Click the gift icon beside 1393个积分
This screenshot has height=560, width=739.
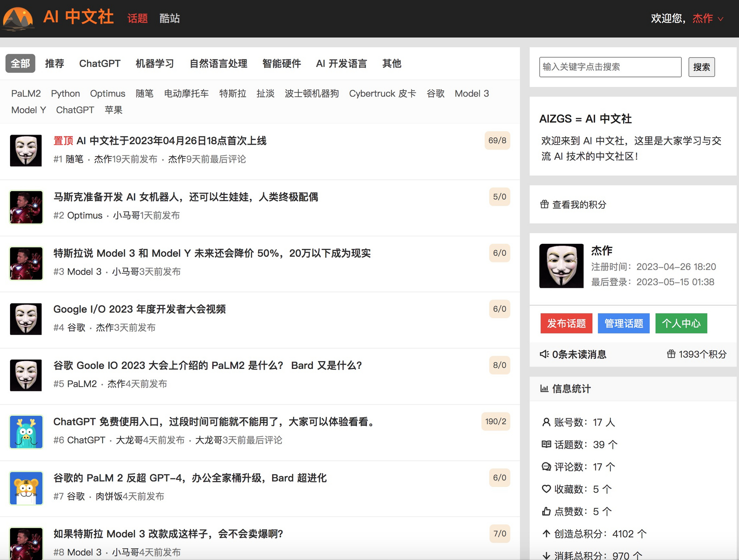[x=671, y=354]
